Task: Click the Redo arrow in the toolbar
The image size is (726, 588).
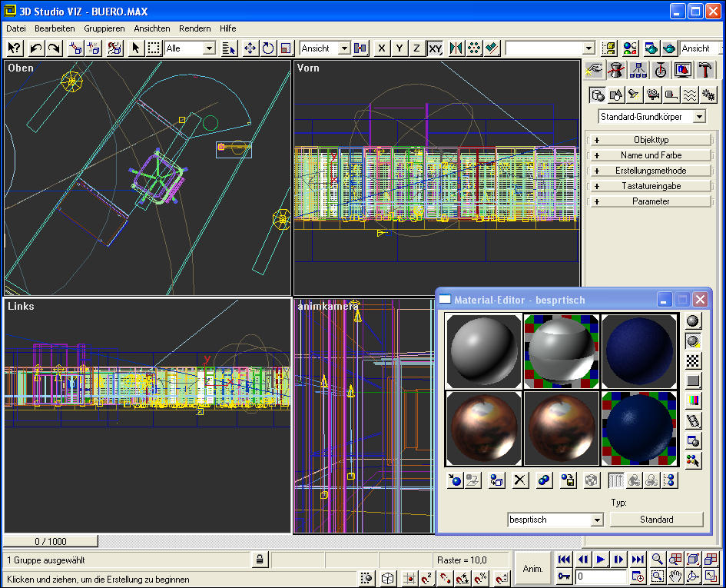Action: [55, 48]
